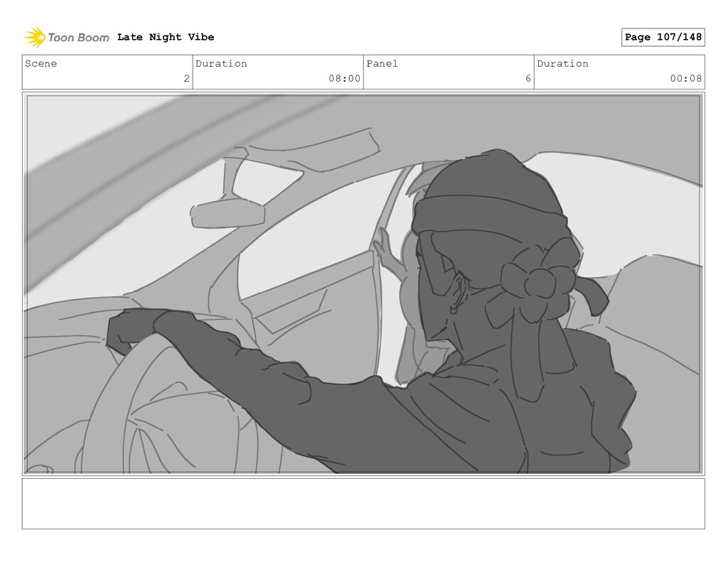Click the 'Scene' header label
Viewport: 728px width, 562px height.
(x=41, y=63)
